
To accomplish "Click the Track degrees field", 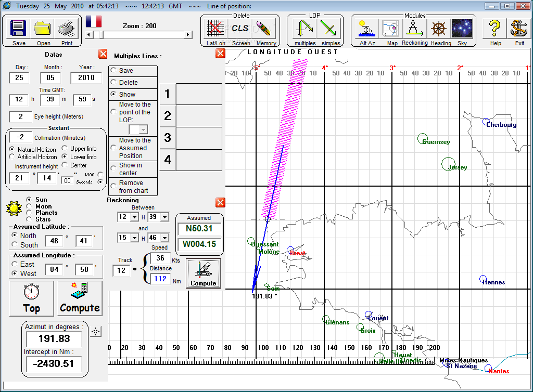I will 121,270.
